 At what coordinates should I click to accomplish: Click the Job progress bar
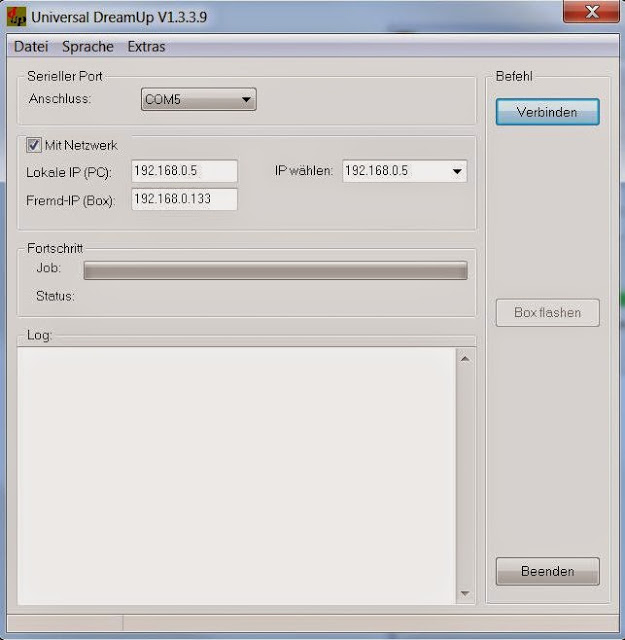pos(275,270)
